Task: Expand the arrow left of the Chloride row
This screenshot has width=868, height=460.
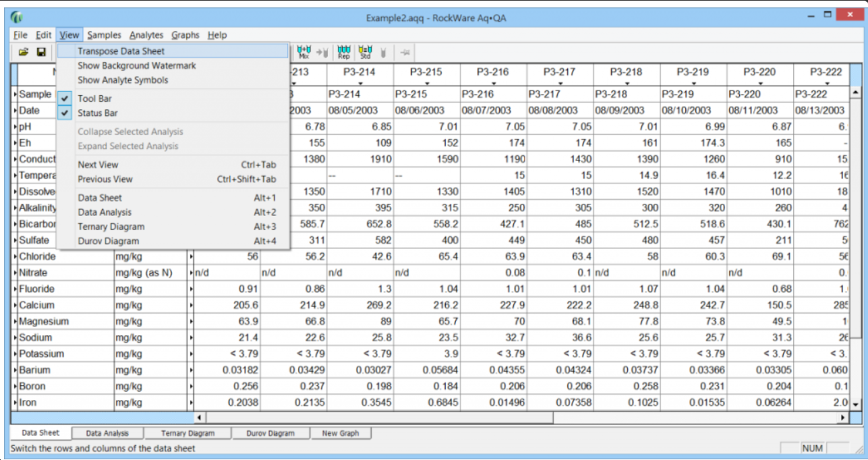Action: coord(16,256)
